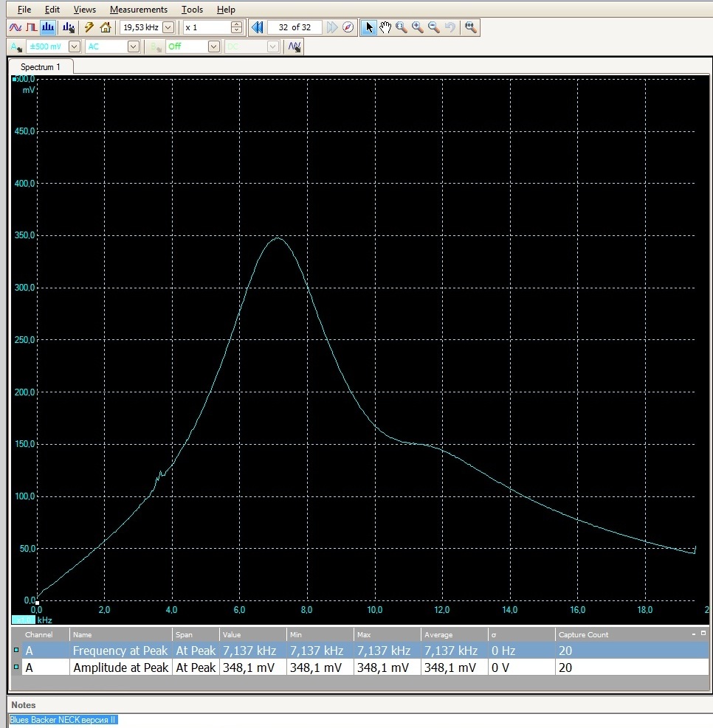
Task: Click the Blues Backer NECK notes text
Action: [x=63, y=720]
